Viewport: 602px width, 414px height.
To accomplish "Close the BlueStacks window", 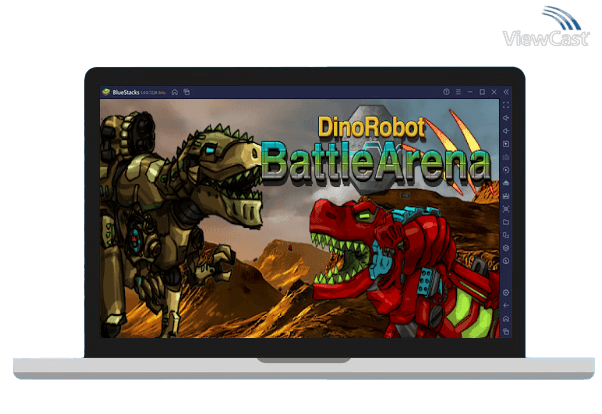I will pos(494,92).
